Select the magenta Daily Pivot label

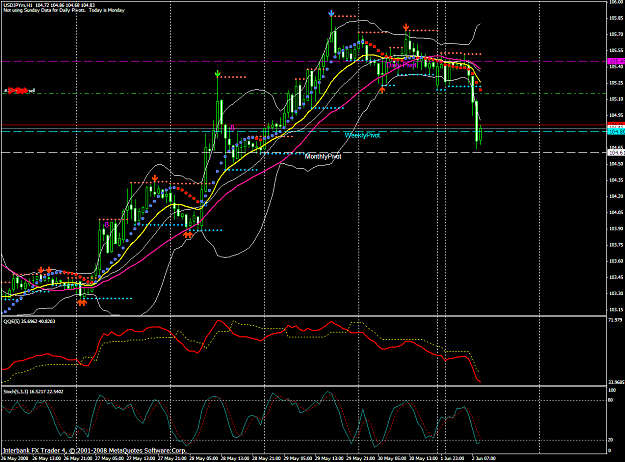[x=401, y=64]
